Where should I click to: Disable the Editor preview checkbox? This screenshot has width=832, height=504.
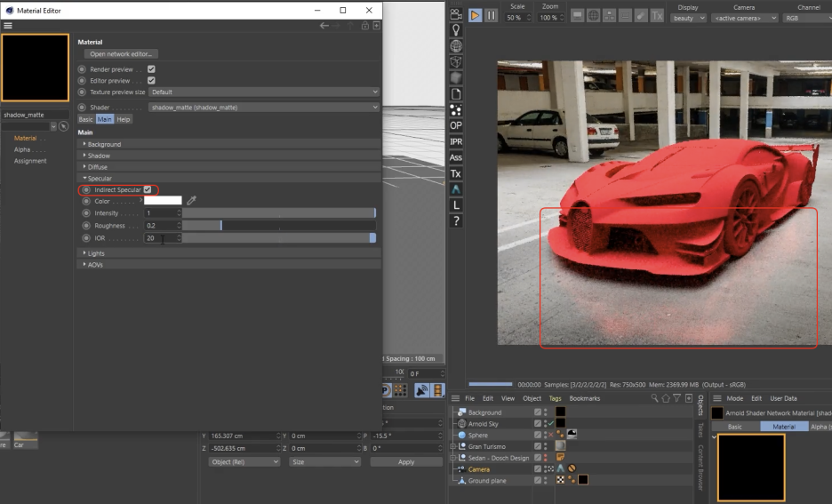click(151, 81)
